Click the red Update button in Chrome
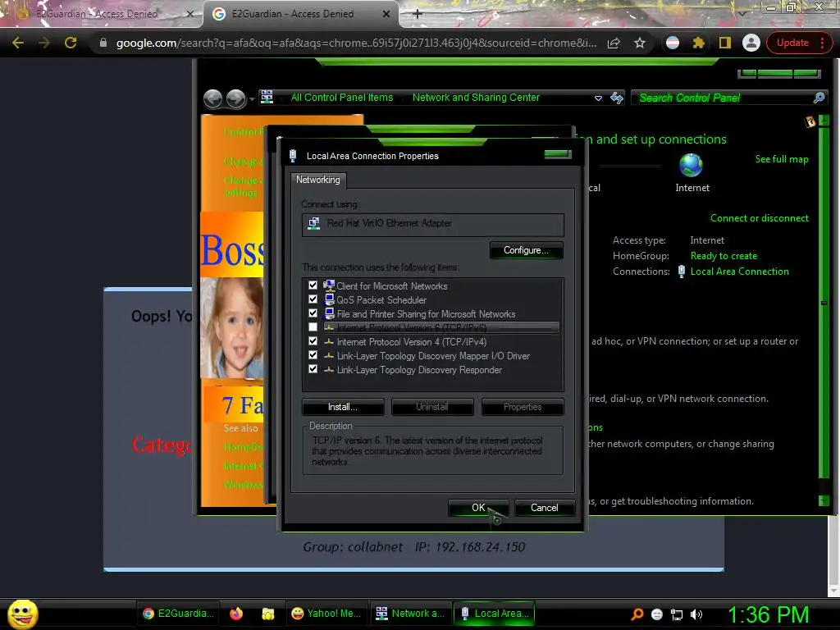The image size is (840, 630). coord(792,43)
